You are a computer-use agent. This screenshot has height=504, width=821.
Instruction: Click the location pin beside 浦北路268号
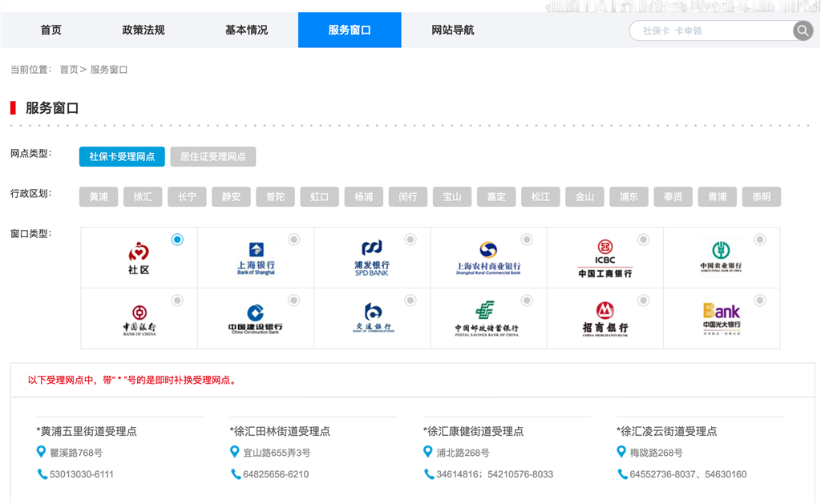tap(428, 452)
